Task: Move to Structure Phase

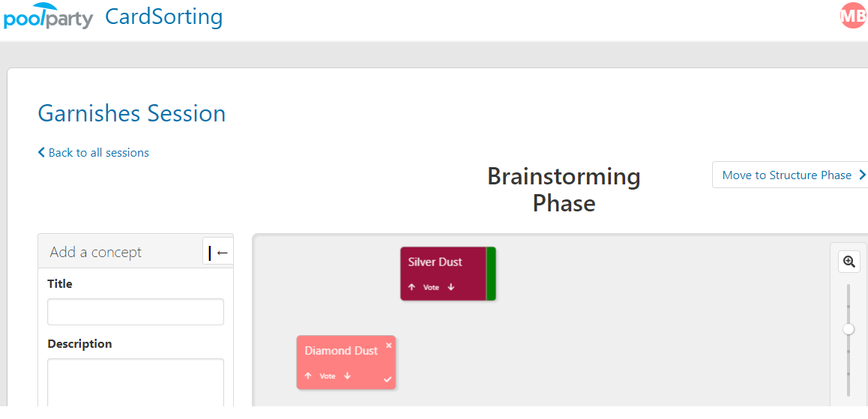Action: pos(791,175)
